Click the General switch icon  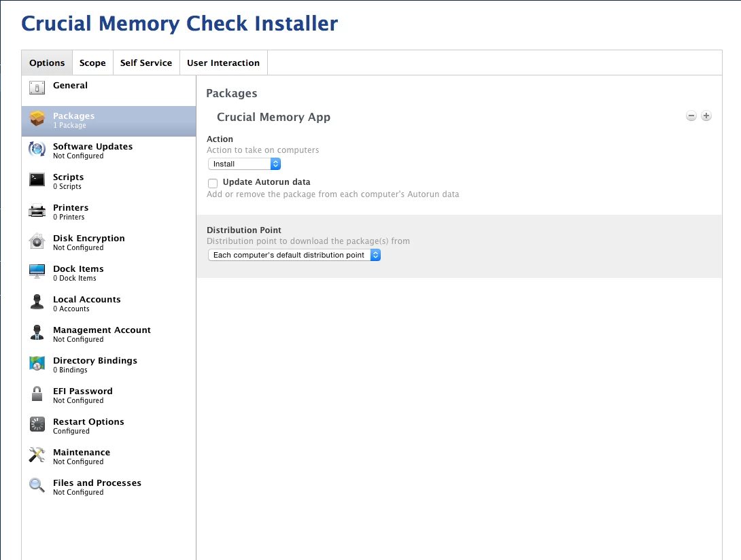click(37, 88)
